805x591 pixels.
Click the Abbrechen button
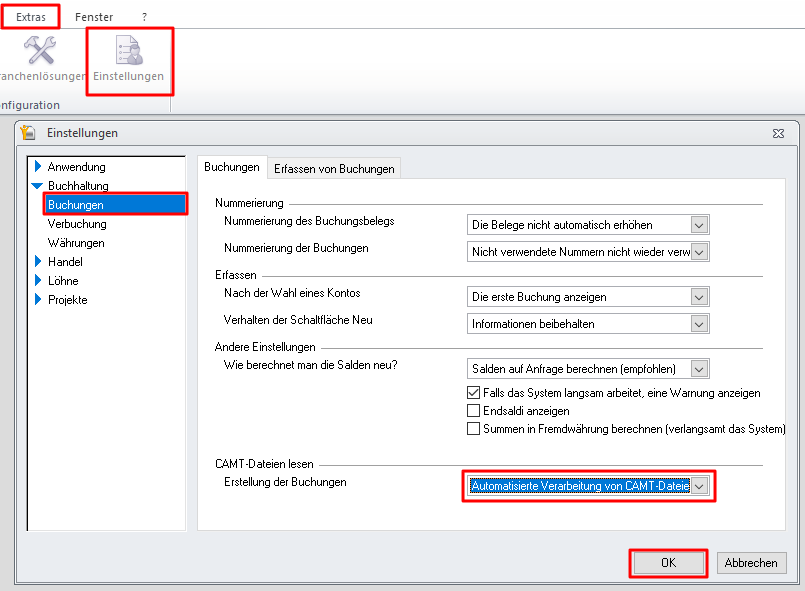tap(751, 563)
